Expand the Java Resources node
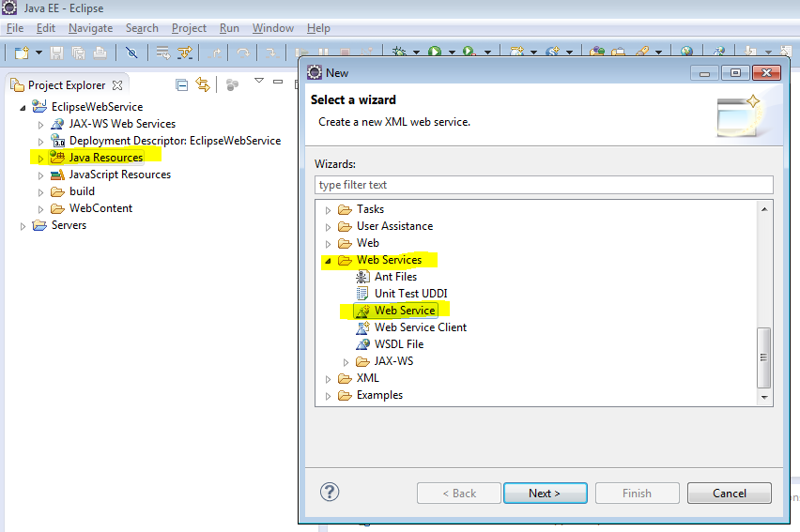 [40, 159]
